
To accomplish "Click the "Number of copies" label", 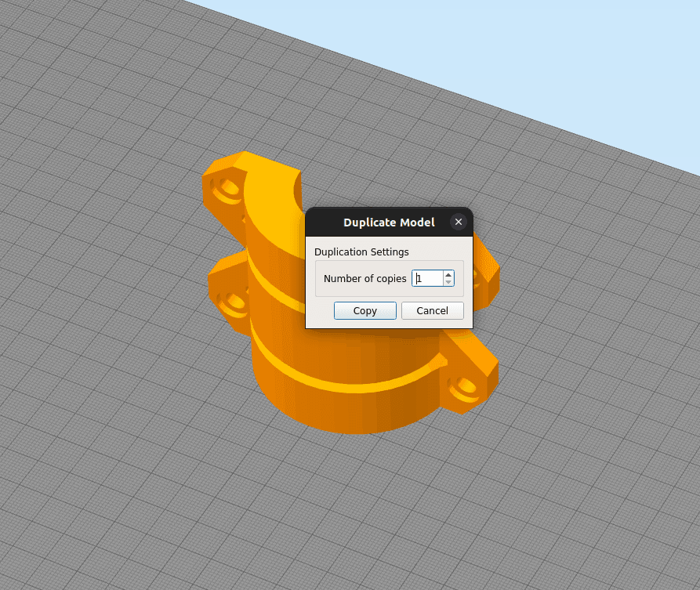I will click(365, 278).
